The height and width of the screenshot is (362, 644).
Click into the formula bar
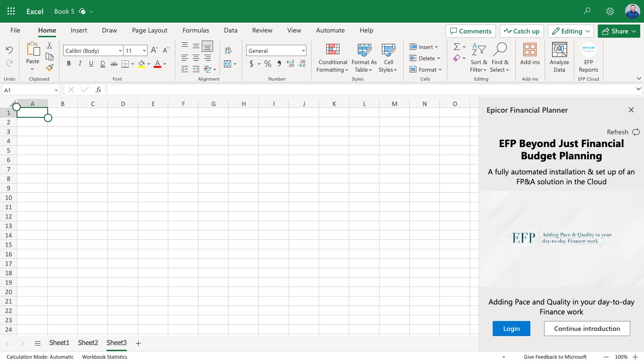[370, 90]
